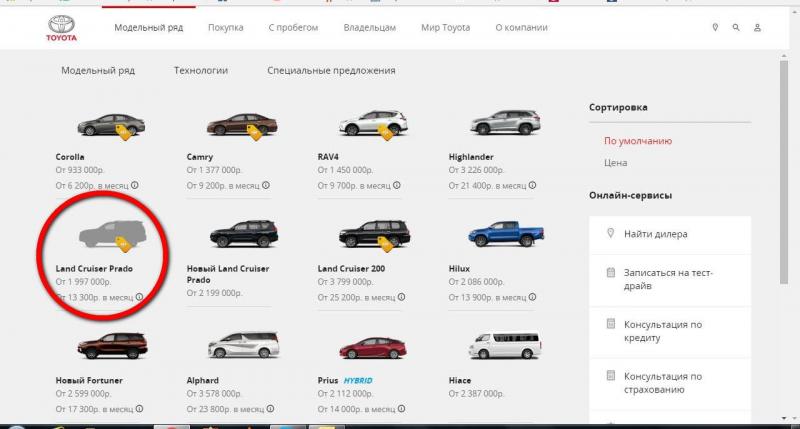Click the yellow price tag on Camry
This screenshot has width=800, height=429.
(255, 132)
